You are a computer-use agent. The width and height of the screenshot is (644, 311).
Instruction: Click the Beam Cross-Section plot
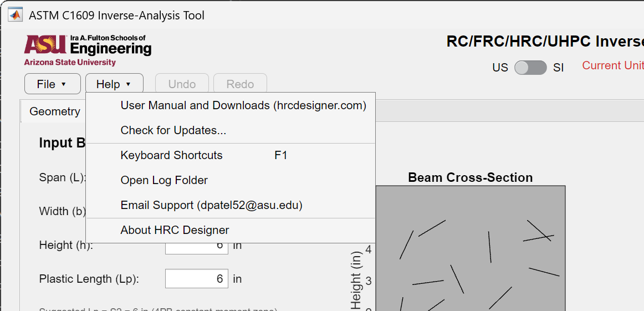tap(471, 248)
